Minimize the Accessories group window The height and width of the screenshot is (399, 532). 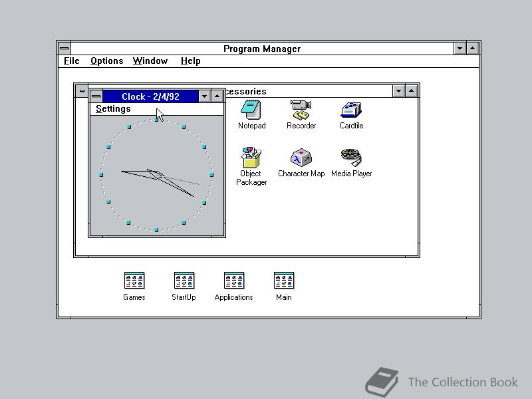click(398, 91)
